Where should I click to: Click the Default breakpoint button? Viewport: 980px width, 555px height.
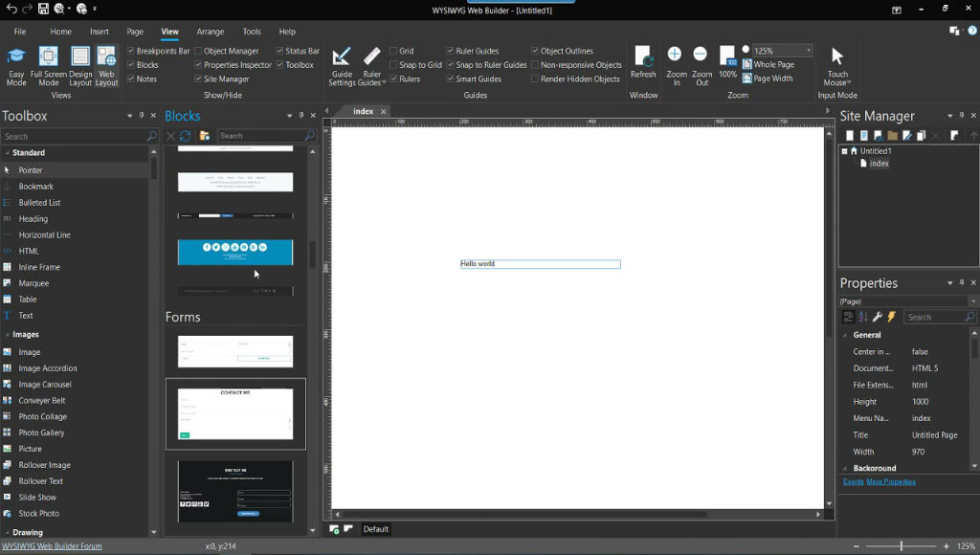(375, 529)
